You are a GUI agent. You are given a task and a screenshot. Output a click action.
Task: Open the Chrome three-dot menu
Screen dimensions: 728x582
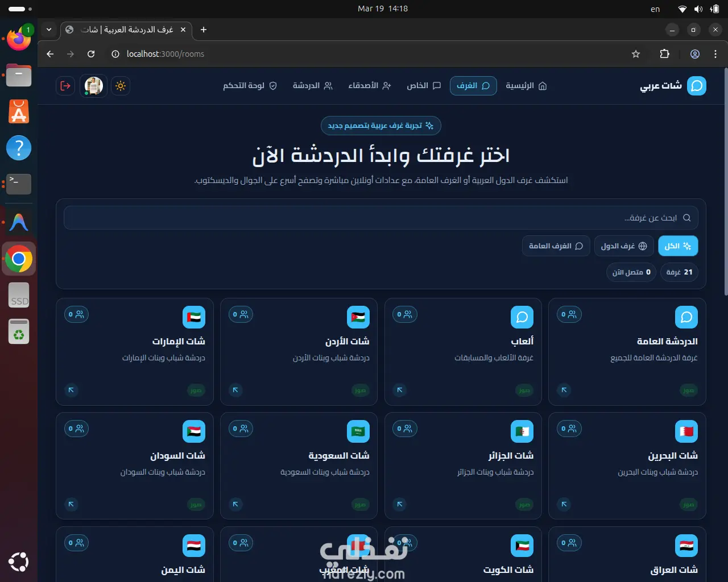click(715, 54)
